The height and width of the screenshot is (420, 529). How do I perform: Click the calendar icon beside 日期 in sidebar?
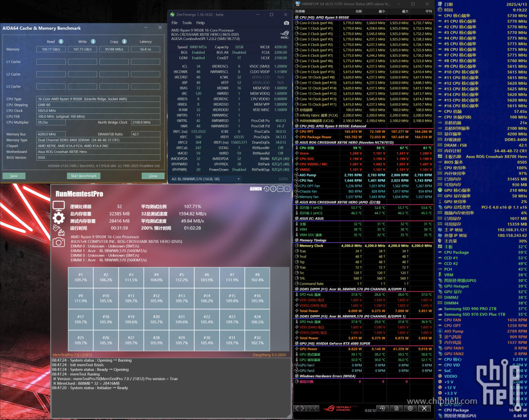pos(440,4)
